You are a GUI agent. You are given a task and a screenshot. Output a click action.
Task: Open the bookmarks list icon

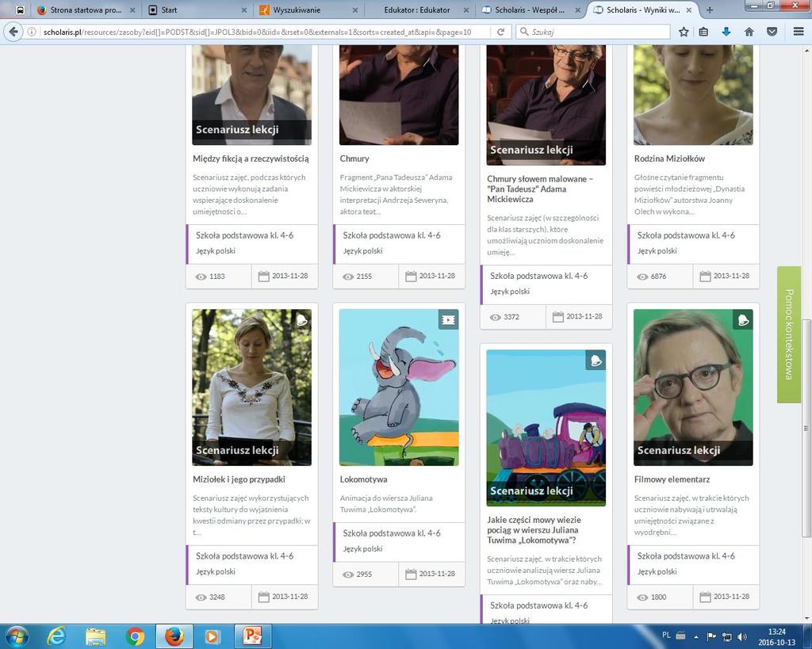703,32
